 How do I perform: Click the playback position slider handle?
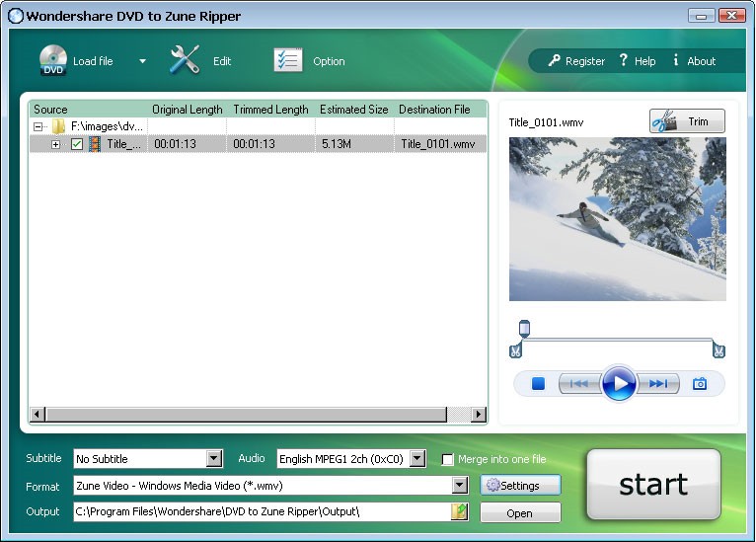click(x=524, y=329)
